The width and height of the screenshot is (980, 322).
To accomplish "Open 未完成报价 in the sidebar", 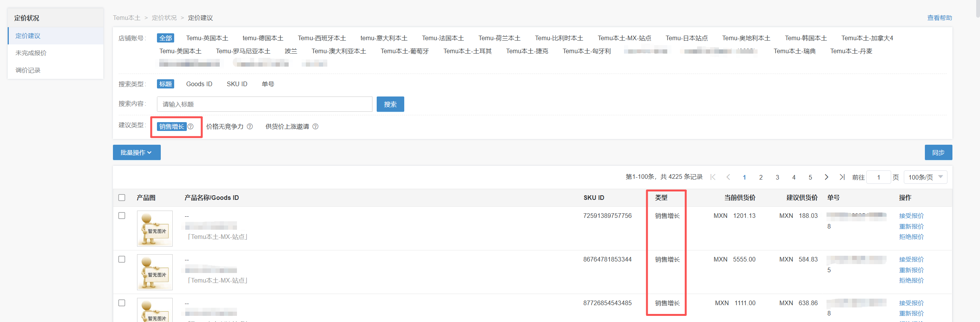I will click(x=31, y=53).
